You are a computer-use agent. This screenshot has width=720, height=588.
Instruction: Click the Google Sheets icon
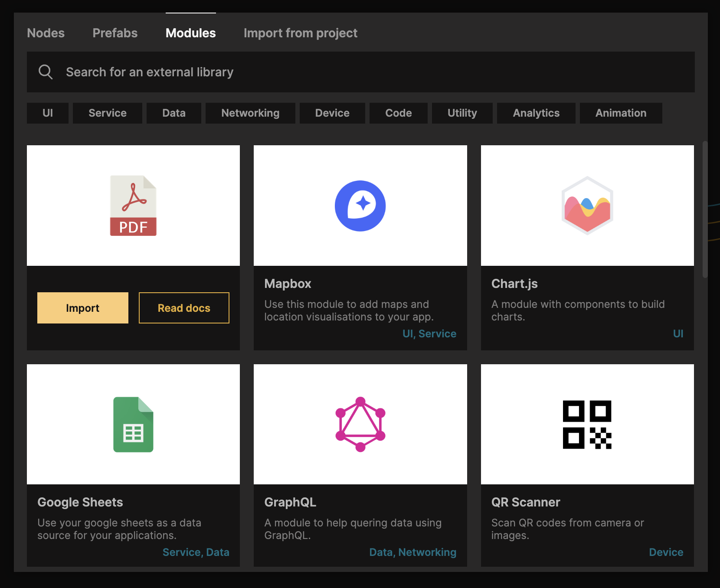point(133,425)
